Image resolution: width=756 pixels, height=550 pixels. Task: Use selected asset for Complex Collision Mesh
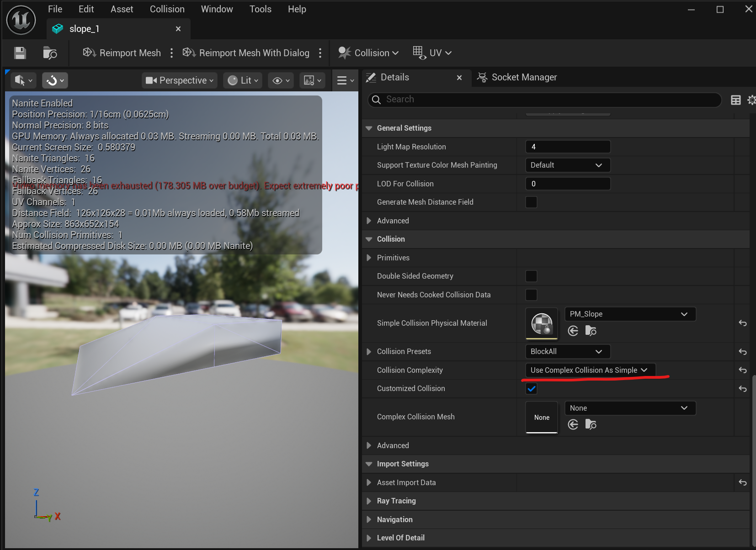[573, 425]
